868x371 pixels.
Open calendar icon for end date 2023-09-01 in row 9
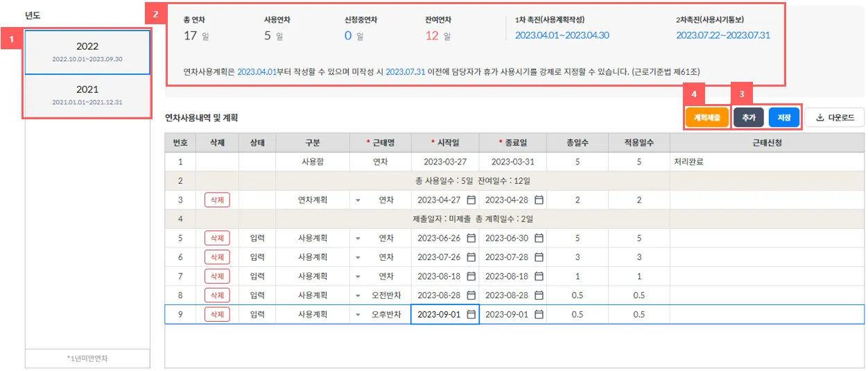[539, 314]
